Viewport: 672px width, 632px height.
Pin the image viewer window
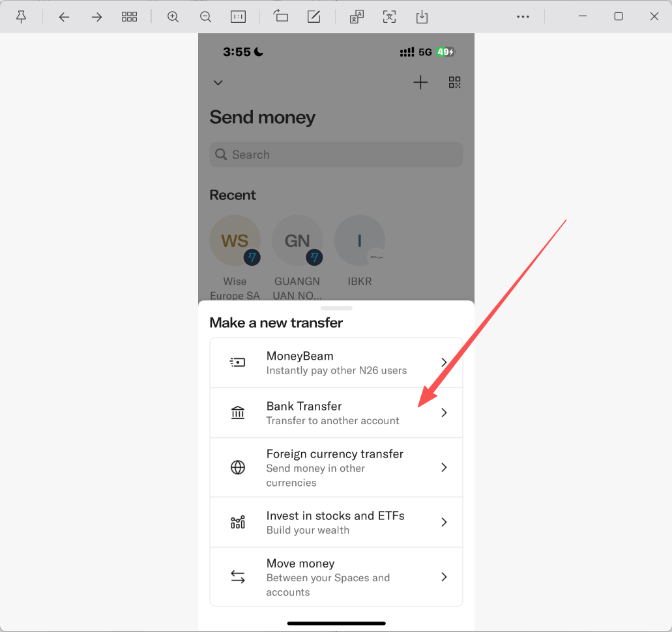tap(21, 17)
